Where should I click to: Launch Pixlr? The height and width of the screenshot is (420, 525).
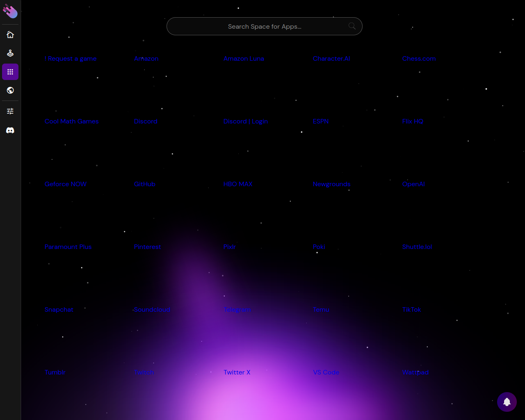(230, 247)
